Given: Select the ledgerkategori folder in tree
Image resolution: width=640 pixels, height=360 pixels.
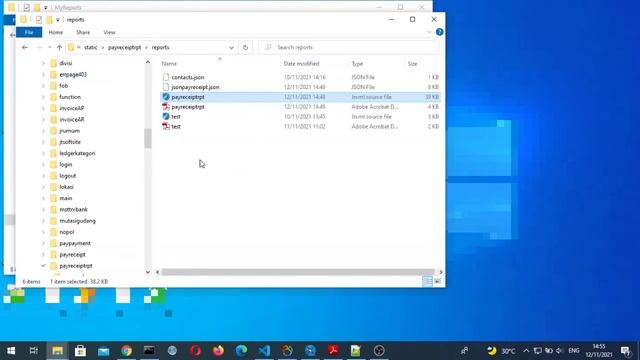Looking at the screenshot, I should [x=77, y=153].
